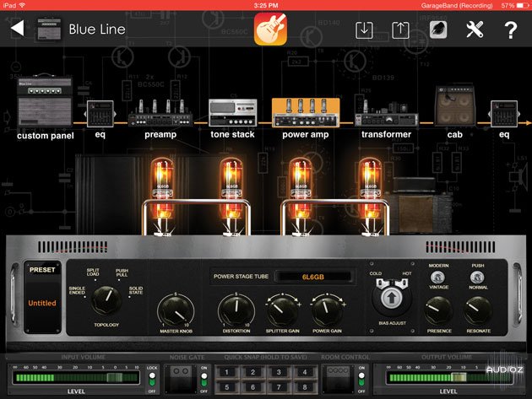Open the Power Stage Tube 6L6GB selector
Screen dimensions: 532x399
312,277
